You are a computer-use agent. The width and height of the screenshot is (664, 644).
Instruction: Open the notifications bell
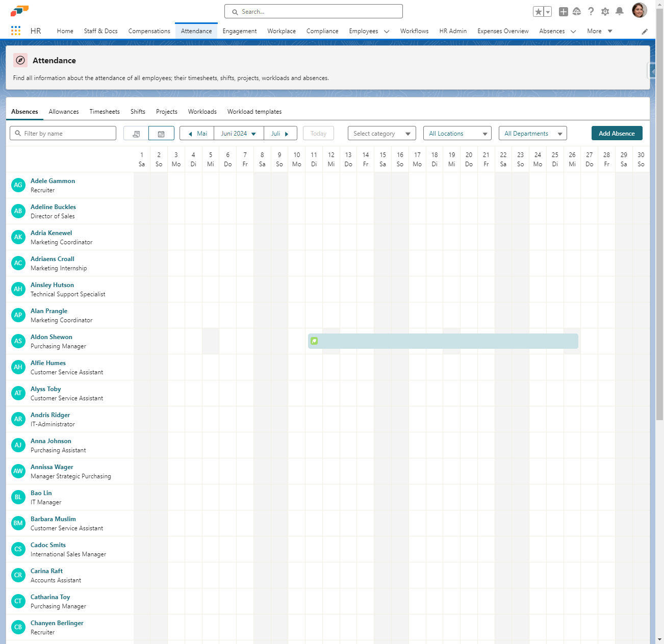[x=619, y=12]
